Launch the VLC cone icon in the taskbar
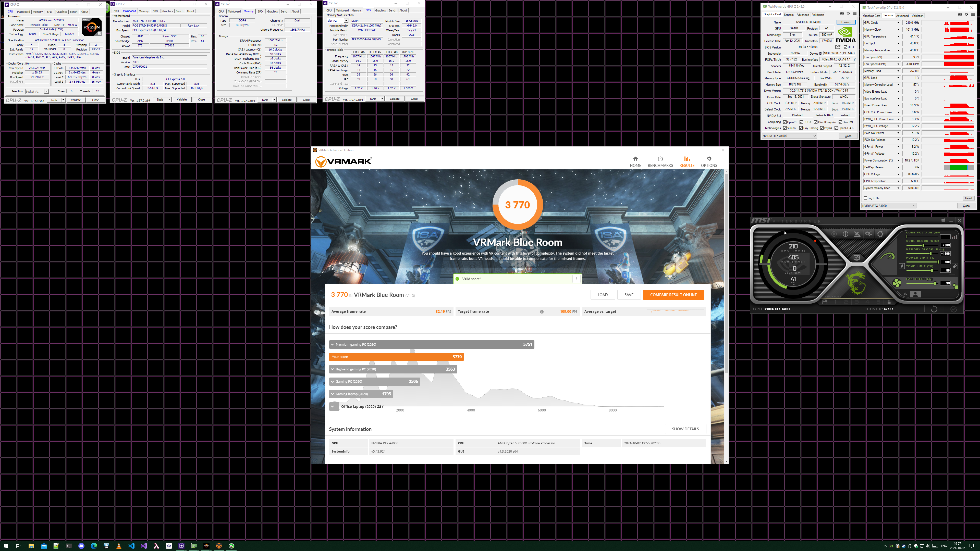Viewport: 980px width, 551px height. 119,546
